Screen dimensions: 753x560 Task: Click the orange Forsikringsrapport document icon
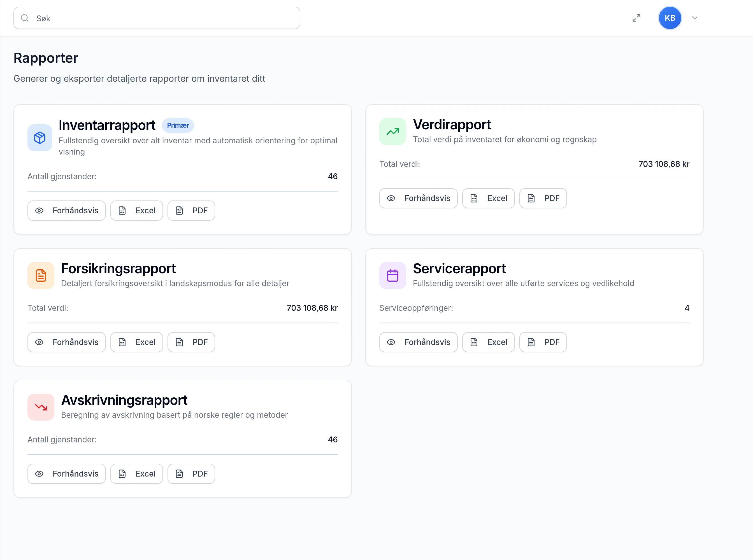coord(41,275)
